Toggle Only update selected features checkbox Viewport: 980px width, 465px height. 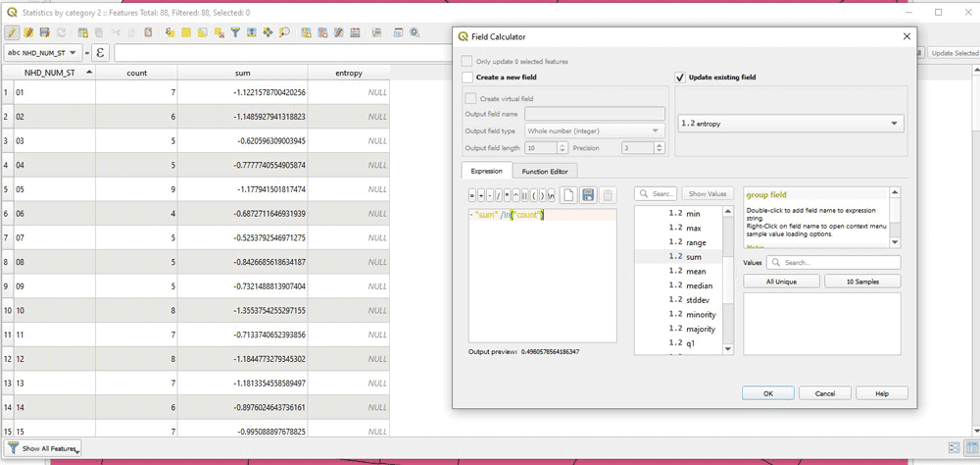point(466,62)
